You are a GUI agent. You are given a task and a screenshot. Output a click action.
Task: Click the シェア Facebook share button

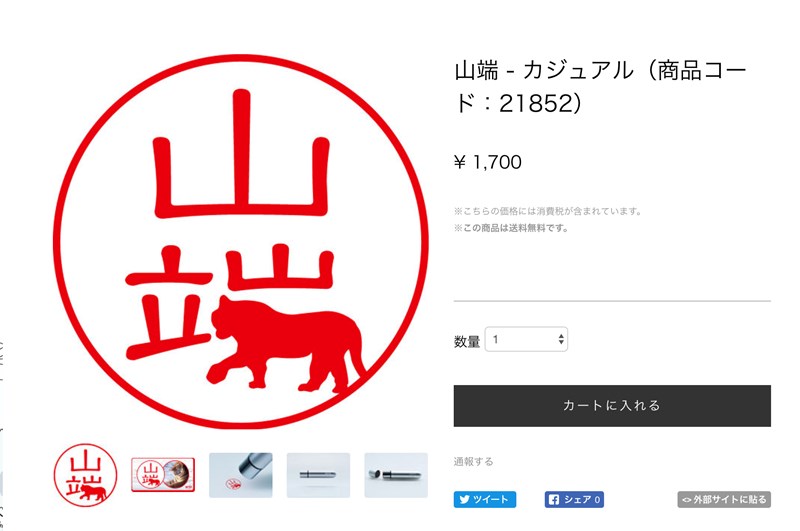[574, 499]
